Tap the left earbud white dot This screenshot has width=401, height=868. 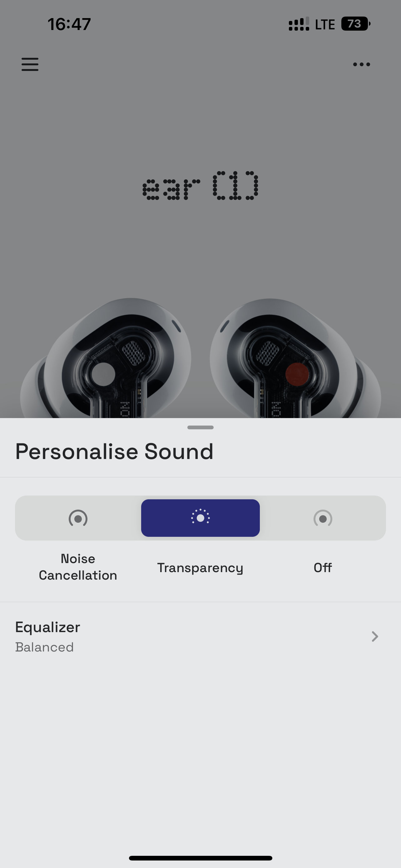(x=103, y=374)
